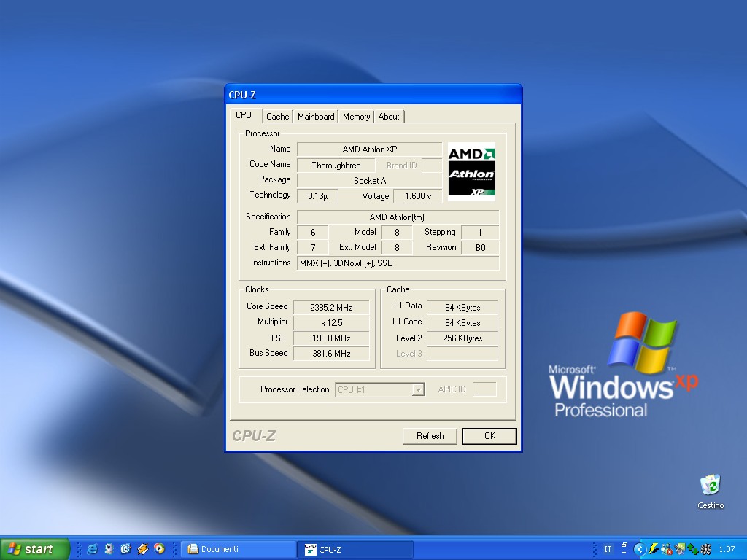The width and height of the screenshot is (747, 560).
Task: Expand the Processor Selection dropdown
Action: [x=418, y=389]
